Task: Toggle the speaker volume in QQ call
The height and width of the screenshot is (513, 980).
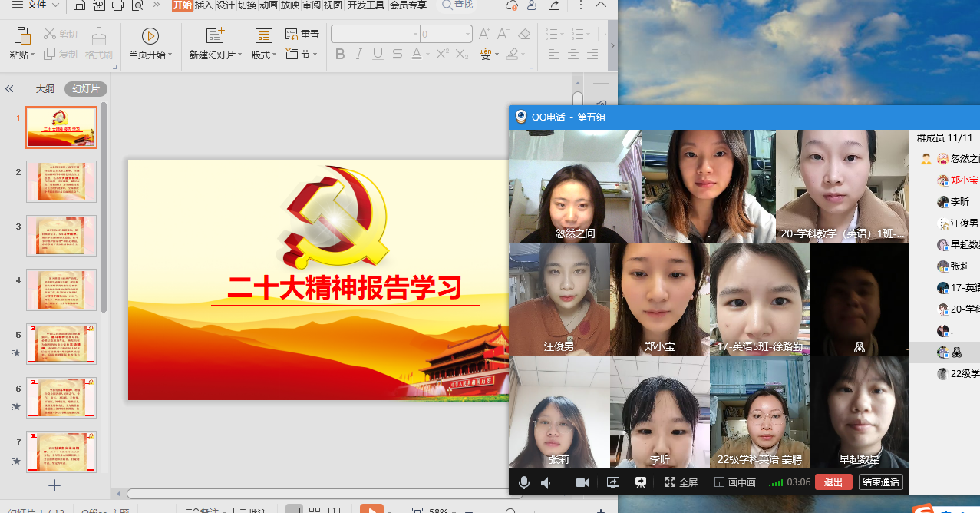Action: (546, 482)
